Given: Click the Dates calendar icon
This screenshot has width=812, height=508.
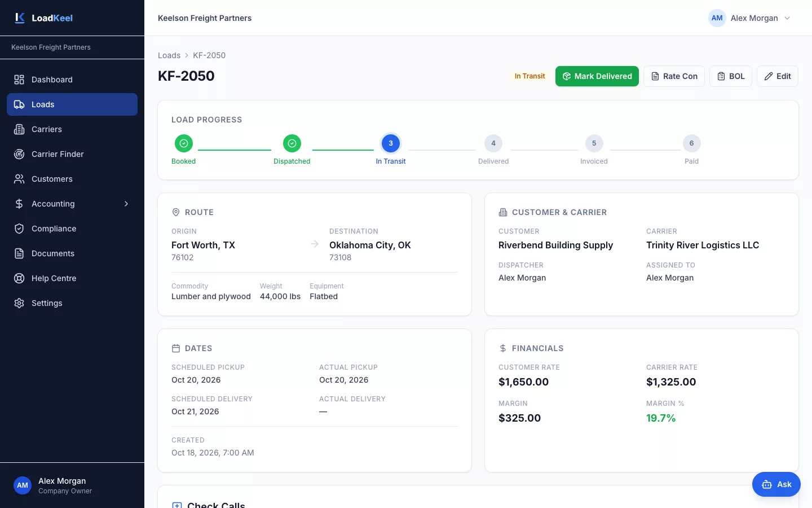Looking at the screenshot, I should (176, 348).
